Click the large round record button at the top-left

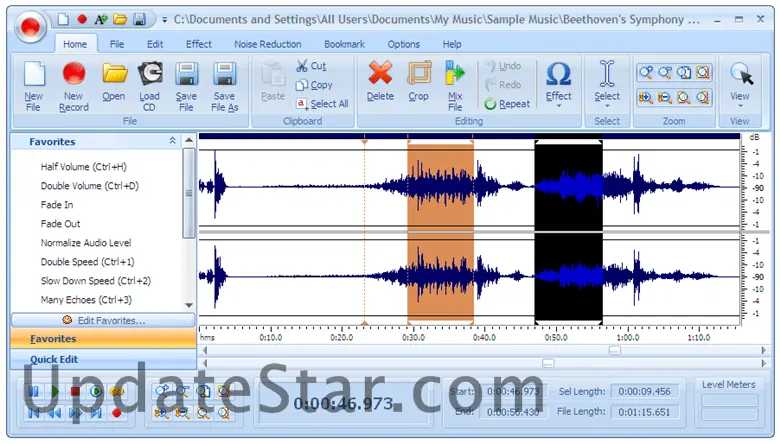30,26
